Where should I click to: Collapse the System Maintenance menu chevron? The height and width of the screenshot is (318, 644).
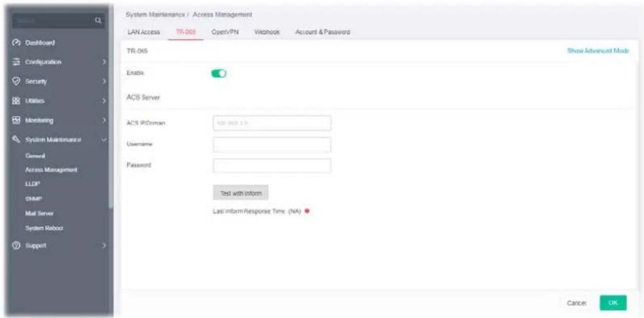[x=105, y=140]
